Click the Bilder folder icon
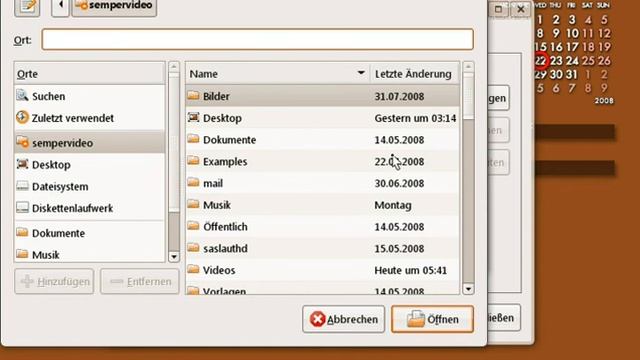 (x=193, y=96)
